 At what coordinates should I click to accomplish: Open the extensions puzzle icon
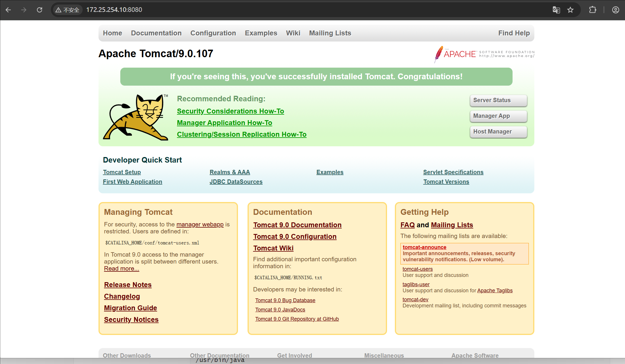click(593, 10)
